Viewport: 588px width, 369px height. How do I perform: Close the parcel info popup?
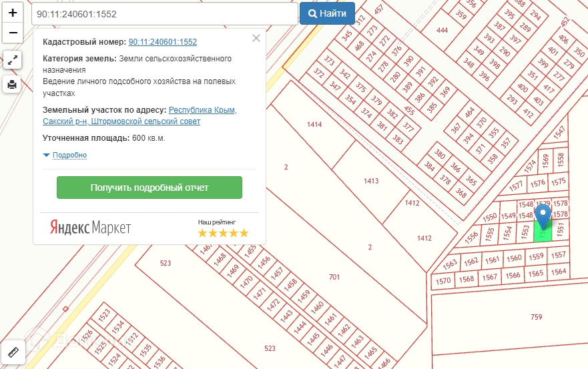point(256,38)
